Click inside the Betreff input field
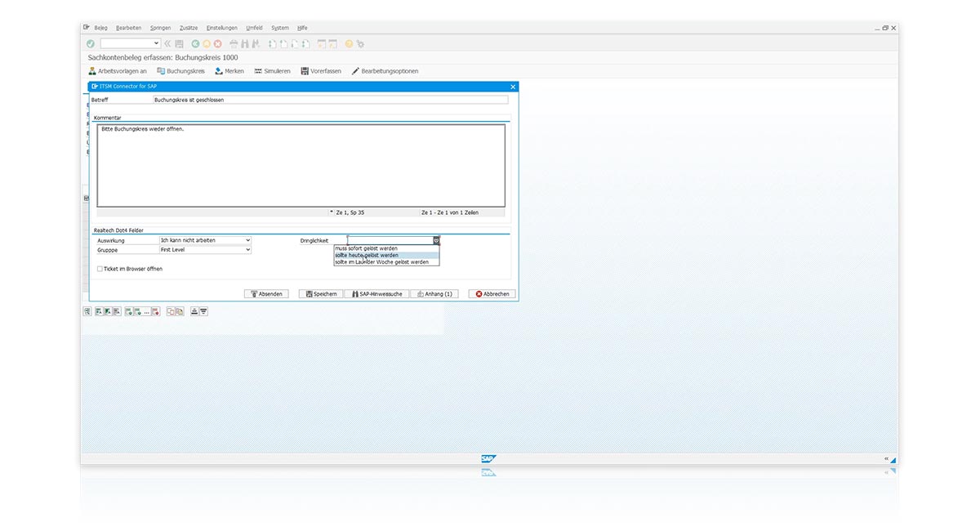Screen dimensions: 980x531 (327, 100)
